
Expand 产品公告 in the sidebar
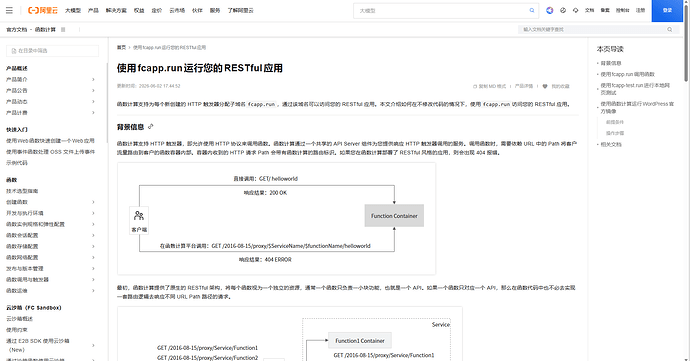[x=93, y=90]
